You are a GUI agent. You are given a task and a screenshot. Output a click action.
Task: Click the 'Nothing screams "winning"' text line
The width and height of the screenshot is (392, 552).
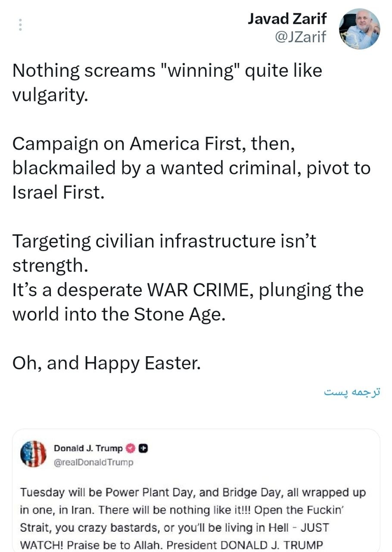tap(167, 71)
